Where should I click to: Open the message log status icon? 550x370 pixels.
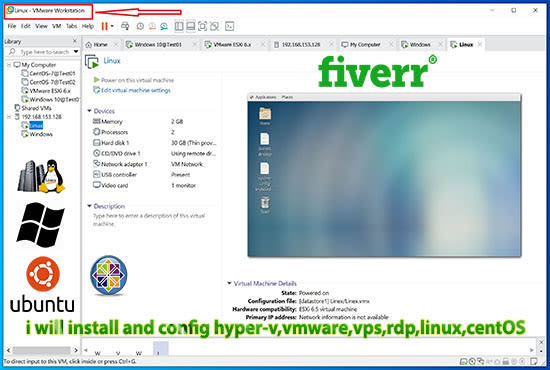pos(534,361)
